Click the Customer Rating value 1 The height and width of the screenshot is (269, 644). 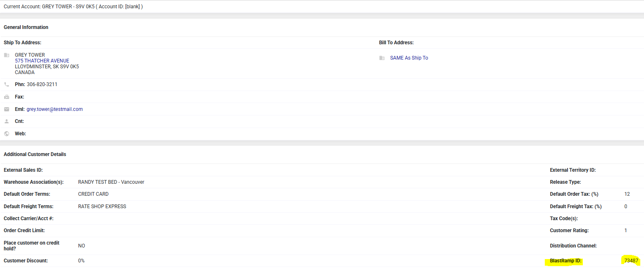(x=625, y=231)
